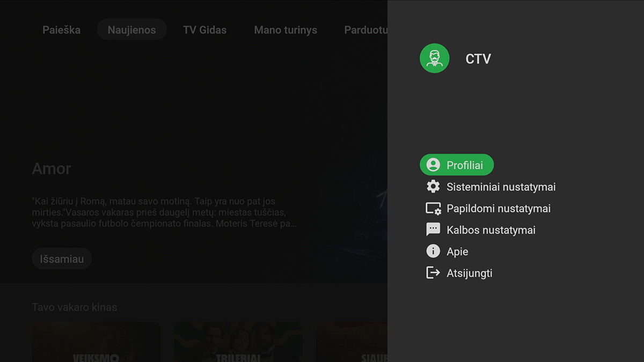Open the Paieška search page
The image size is (644, 362).
(61, 29)
